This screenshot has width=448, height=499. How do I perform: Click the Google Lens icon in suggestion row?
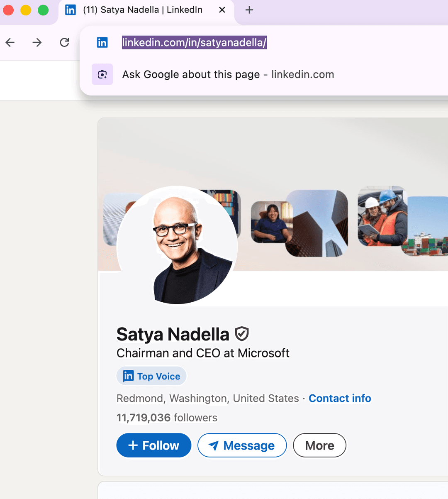coord(102,74)
